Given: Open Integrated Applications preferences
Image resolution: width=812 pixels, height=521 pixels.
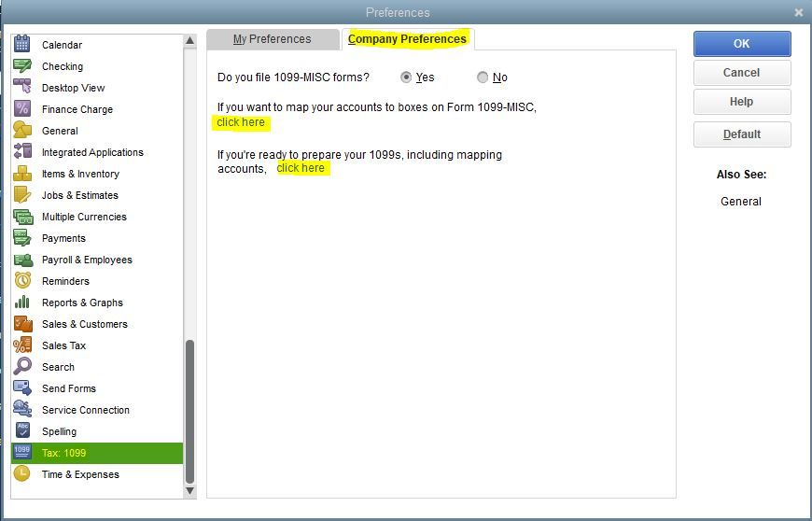Looking at the screenshot, I should (97, 152).
